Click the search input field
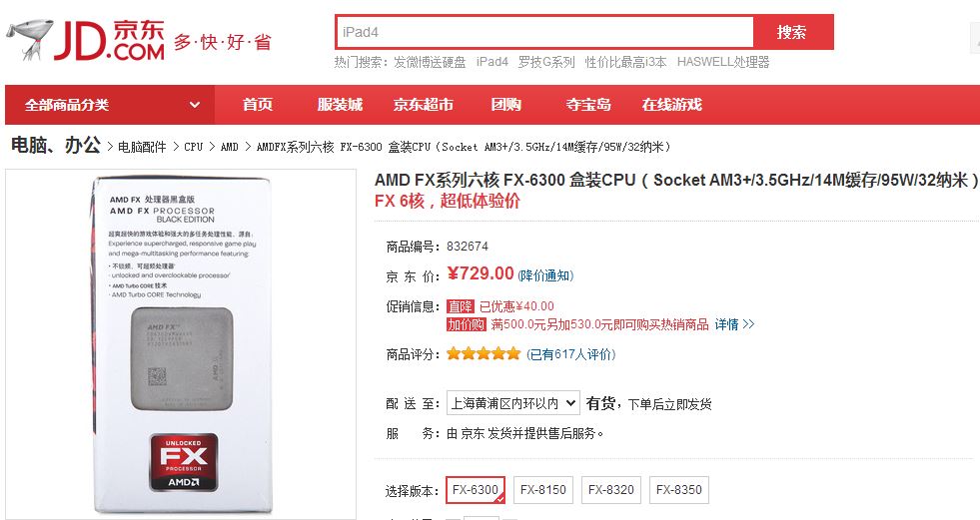The height and width of the screenshot is (520, 980). point(543,32)
